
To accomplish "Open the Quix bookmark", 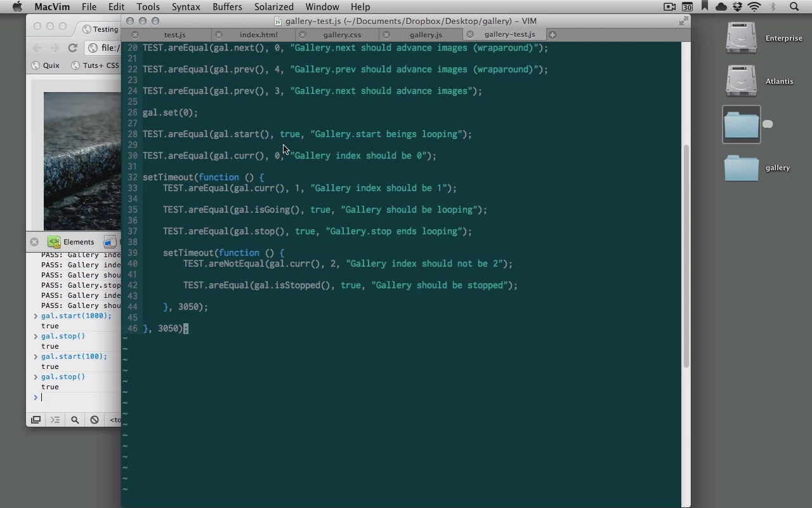I will tap(46, 65).
